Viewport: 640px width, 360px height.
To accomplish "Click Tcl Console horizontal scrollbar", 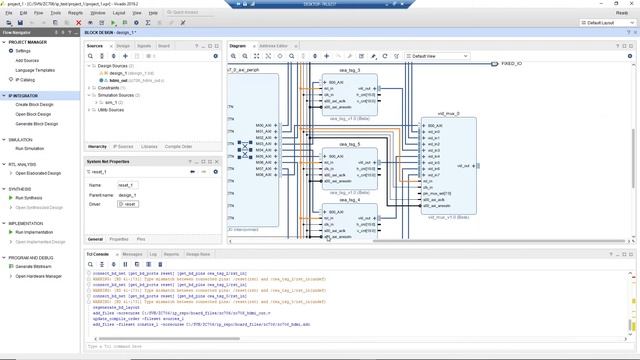I will click(169, 338).
